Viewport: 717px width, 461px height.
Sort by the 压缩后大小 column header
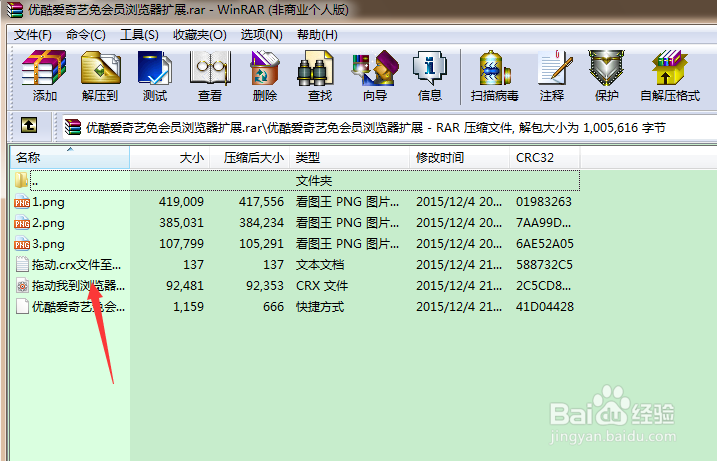(250, 157)
